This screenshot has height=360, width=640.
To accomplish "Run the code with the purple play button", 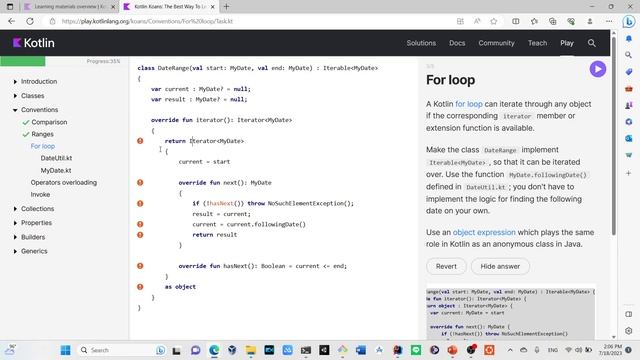I will (x=598, y=69).
